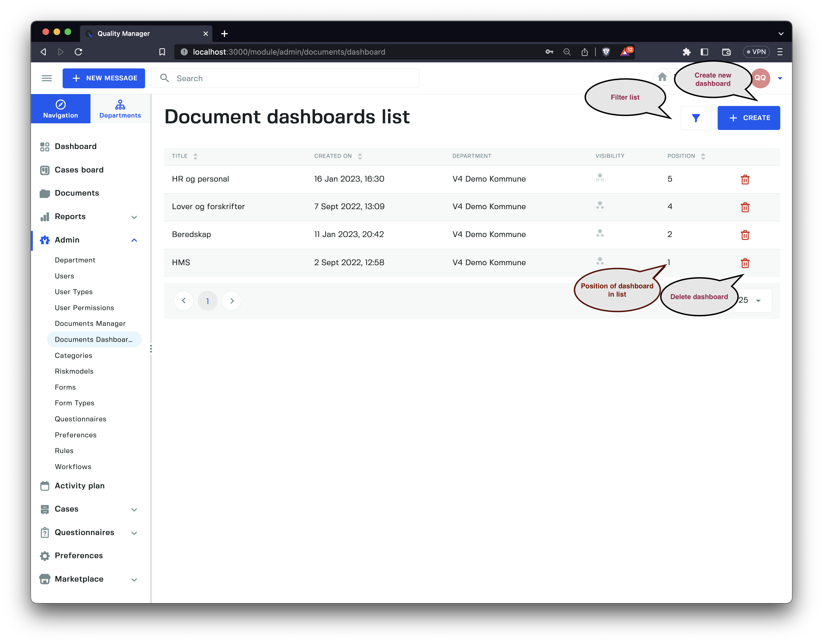Go to the next page of results
The width and height of the screenshot is (823, 644).
231,300
